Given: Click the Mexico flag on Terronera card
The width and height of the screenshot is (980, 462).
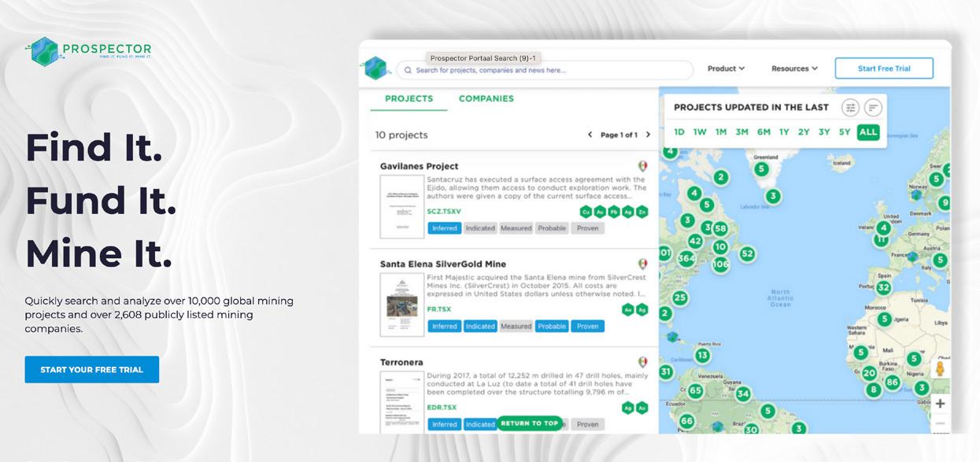Looking at the screenshot, I should tap(642, 362).
